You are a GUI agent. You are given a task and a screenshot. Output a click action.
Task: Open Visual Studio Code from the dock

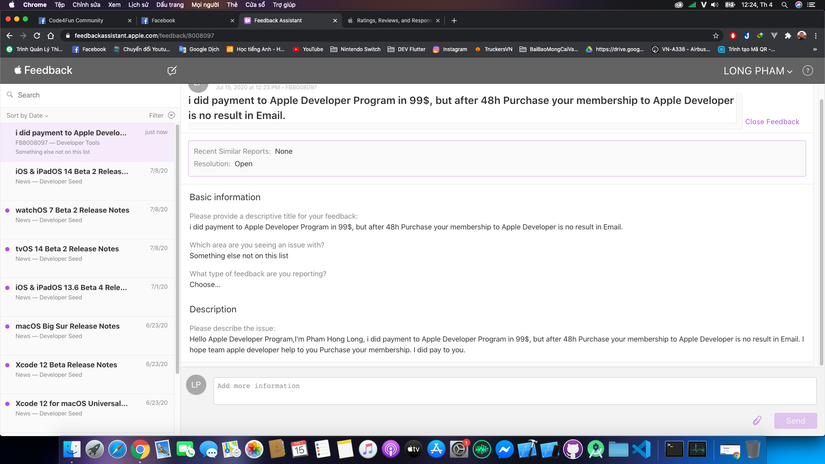click(x=641, y=449)
